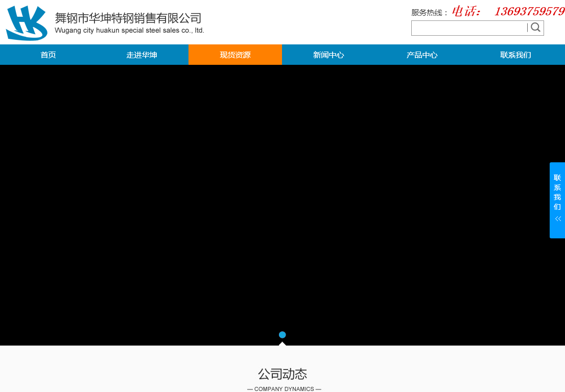Select the highlighted 现货资源 tab
The width and height of the screenshot is (565, 392).
tap(235, 55)
